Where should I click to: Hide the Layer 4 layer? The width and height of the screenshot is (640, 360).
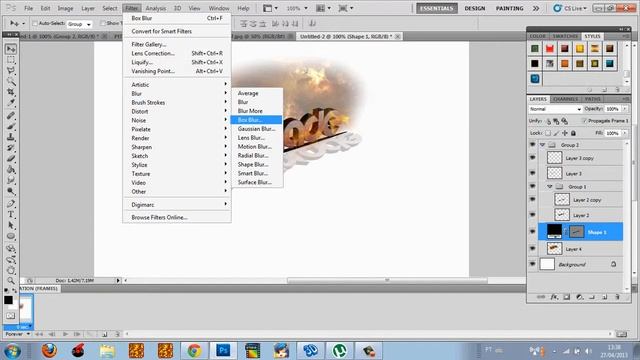pyautogui.click(x=532, y=249)
